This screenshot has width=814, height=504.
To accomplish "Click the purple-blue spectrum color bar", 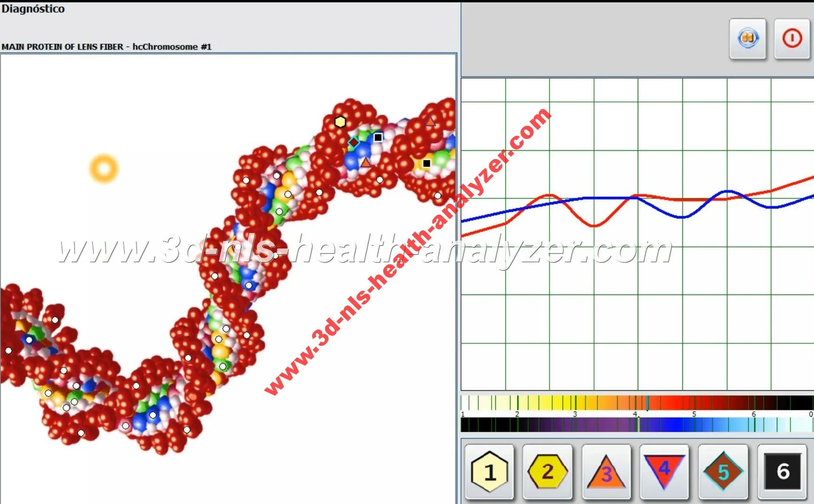I will (637, 425).
